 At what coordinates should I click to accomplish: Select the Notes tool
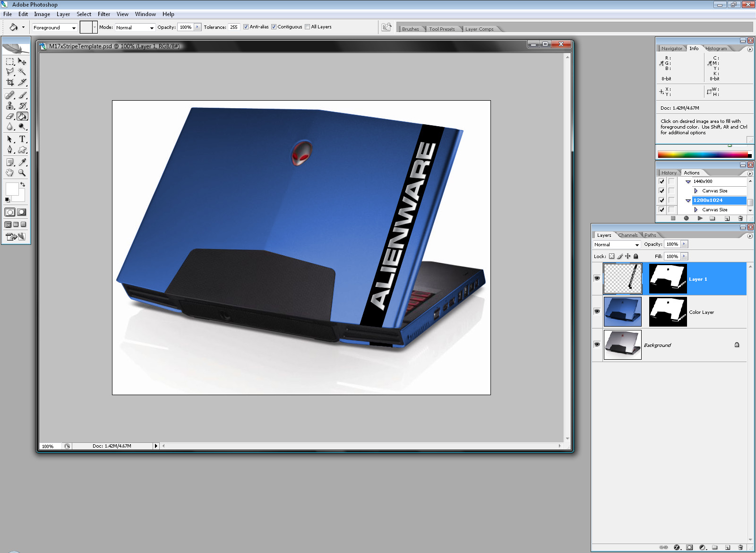(10, 163)
